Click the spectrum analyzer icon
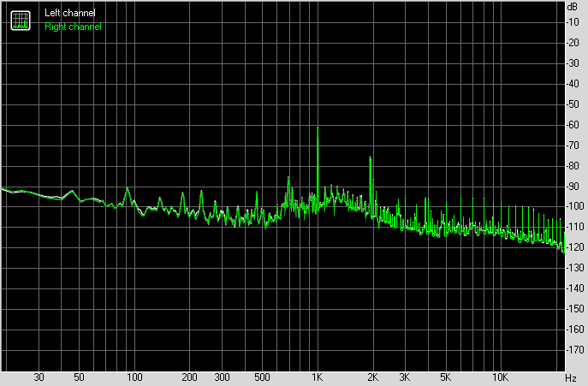588x386 pixels. (21, 21)
